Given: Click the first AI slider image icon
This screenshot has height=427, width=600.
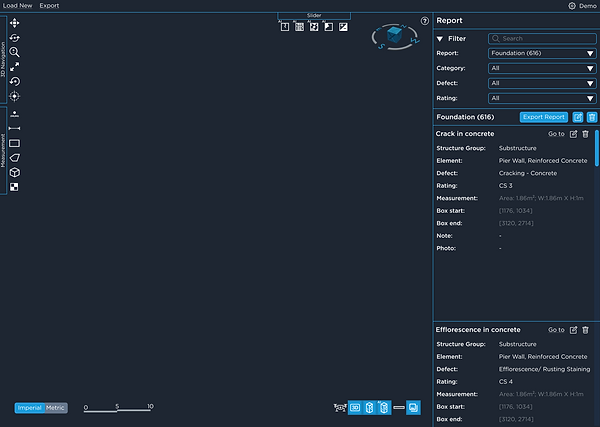Looking at the screenshot, I should pyautogui.click(x=285, y=27).
